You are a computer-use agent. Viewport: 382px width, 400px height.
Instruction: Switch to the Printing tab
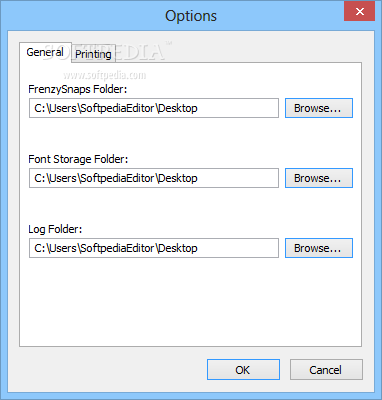(x=93, y=54)
